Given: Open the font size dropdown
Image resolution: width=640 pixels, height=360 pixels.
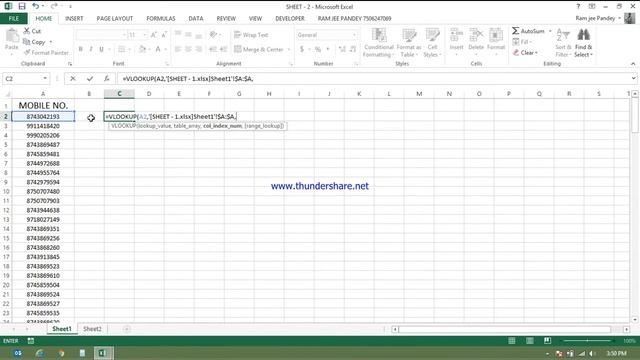Looking at the screenshot, I should pyautogui.click(x=144, y=35).
